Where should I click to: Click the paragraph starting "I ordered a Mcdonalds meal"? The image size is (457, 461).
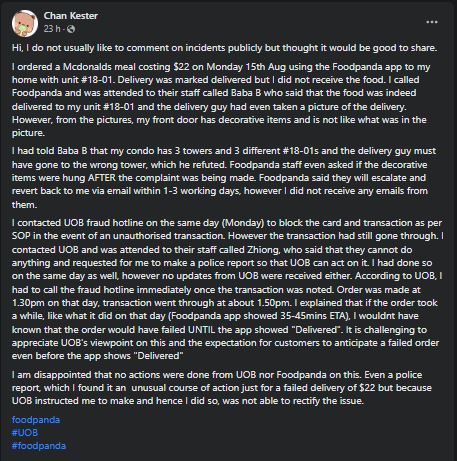[x=221, y=100]
